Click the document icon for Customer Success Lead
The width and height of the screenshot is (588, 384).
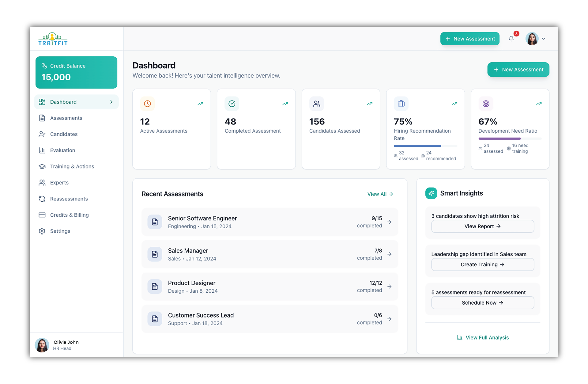tap(155, 319)
